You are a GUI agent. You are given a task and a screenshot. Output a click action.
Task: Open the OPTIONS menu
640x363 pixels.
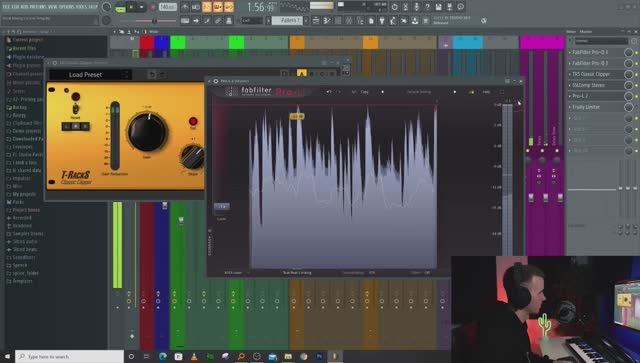(x=68, y=7)
